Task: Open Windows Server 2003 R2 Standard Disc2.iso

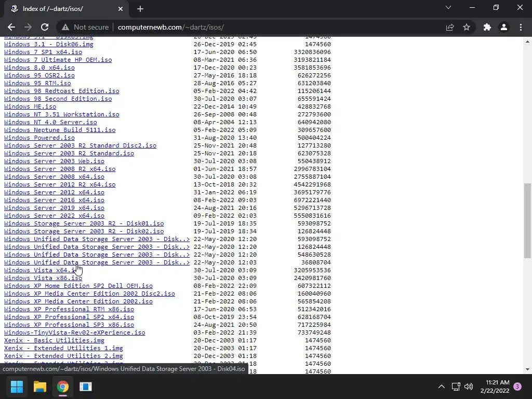Action: [80, 145]
